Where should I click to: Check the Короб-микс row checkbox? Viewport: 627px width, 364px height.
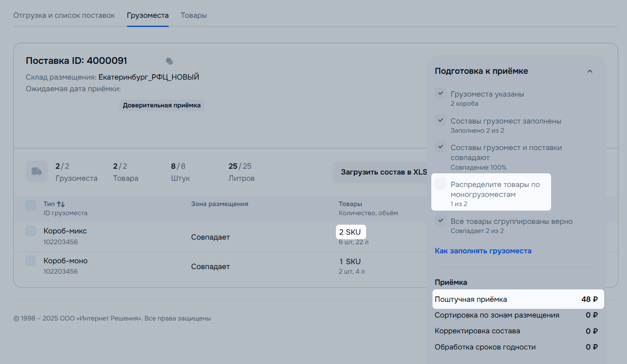pyautogui.click(x=31, y=231)
